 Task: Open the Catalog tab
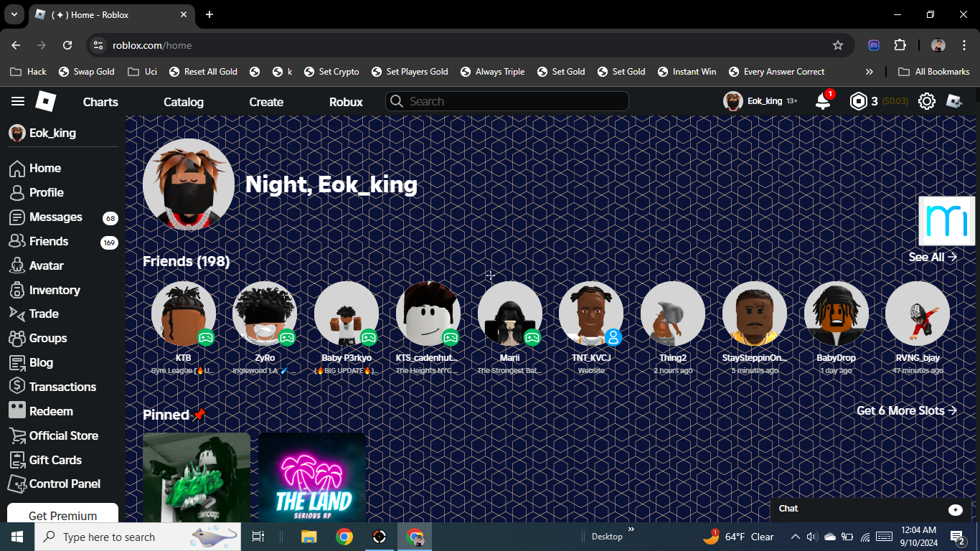coord(184,102)
